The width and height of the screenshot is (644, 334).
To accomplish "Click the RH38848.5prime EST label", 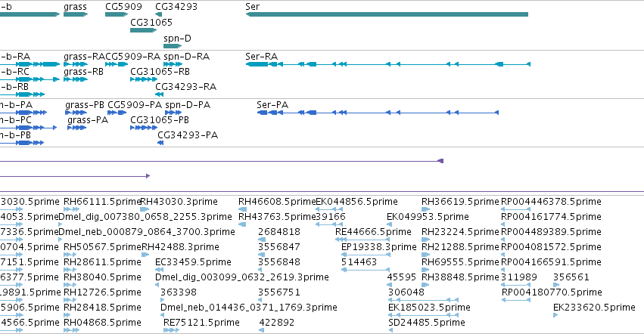I will click(460, 277).
